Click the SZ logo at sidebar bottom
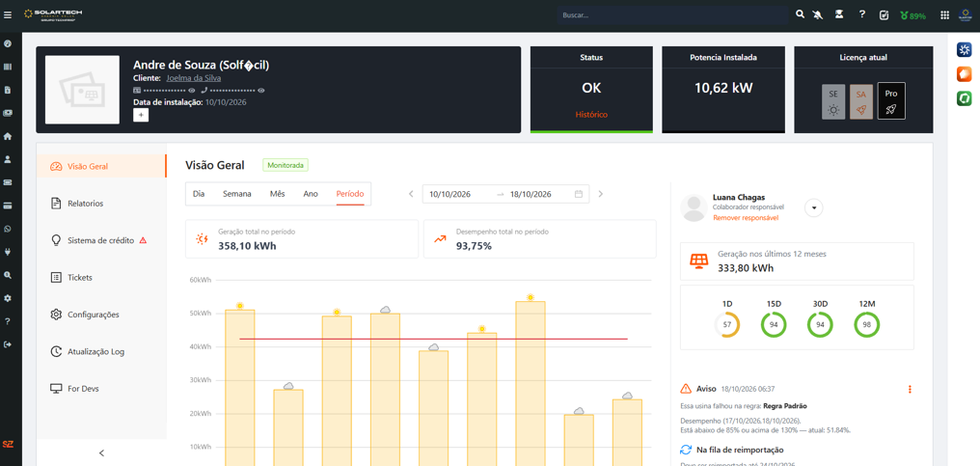Screen dimensions: 980x466 point(8,444)
